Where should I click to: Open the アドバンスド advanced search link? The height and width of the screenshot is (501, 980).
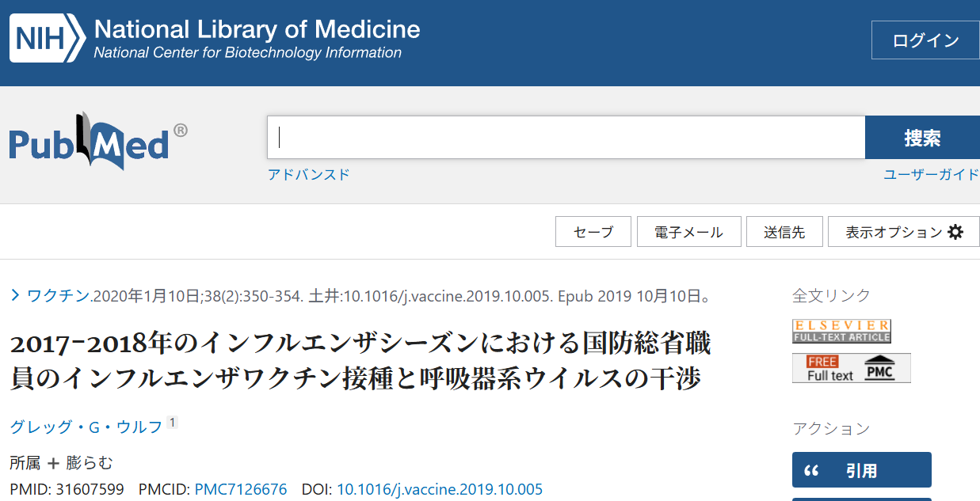pyautogui.click(x=308, y=175)
